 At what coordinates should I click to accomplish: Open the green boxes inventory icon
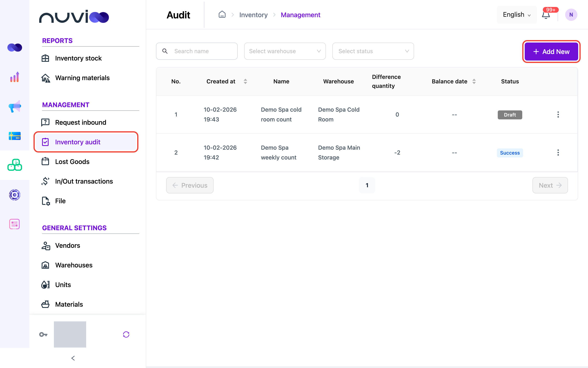(x=14, y=165)
